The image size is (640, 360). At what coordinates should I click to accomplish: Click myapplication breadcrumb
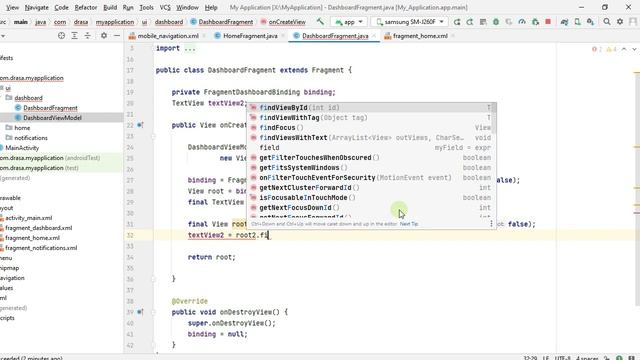(115, 22)
